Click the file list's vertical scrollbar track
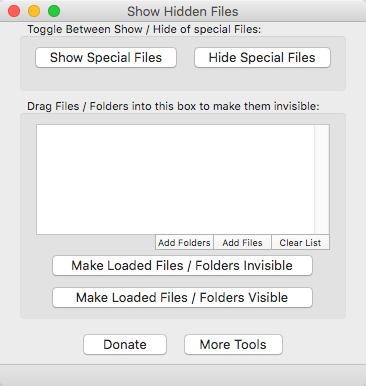 322,179
